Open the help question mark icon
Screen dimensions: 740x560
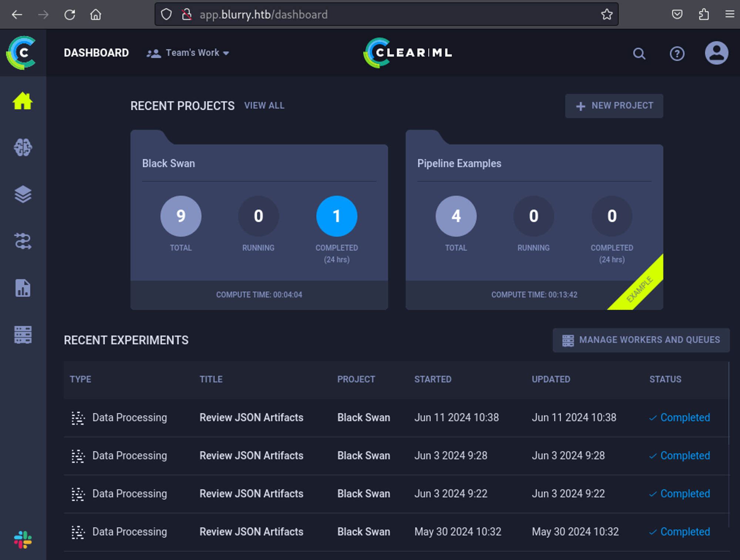tap(677, 54)
